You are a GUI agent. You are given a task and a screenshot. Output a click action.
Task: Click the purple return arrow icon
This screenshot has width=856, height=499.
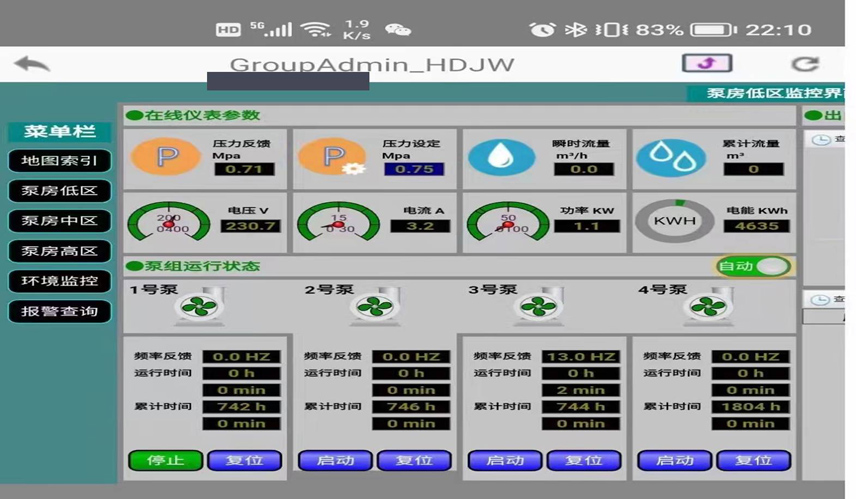pos(707,63)
